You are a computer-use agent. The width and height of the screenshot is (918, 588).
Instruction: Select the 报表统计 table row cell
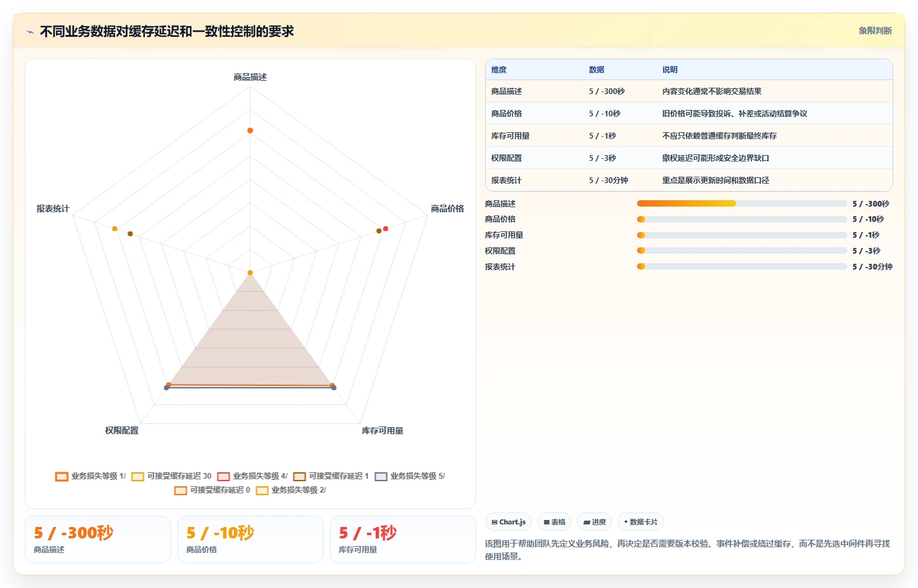(x=507, y=181)
